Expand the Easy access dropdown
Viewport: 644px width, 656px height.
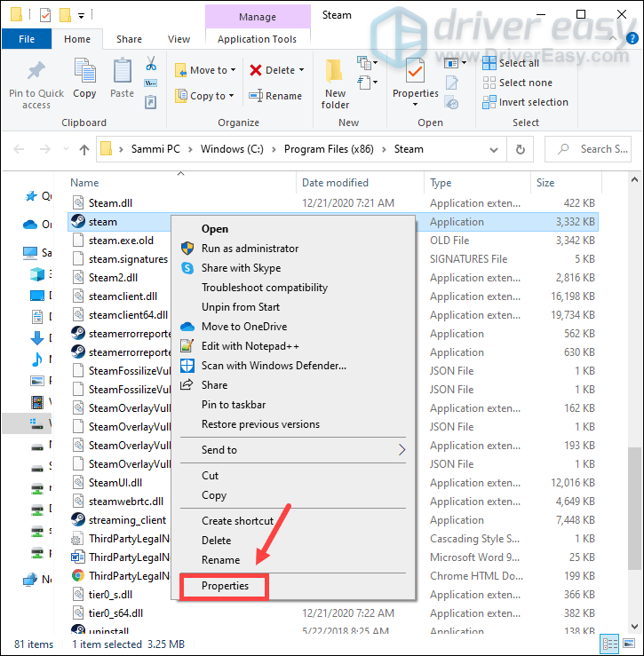pos(367,82)
